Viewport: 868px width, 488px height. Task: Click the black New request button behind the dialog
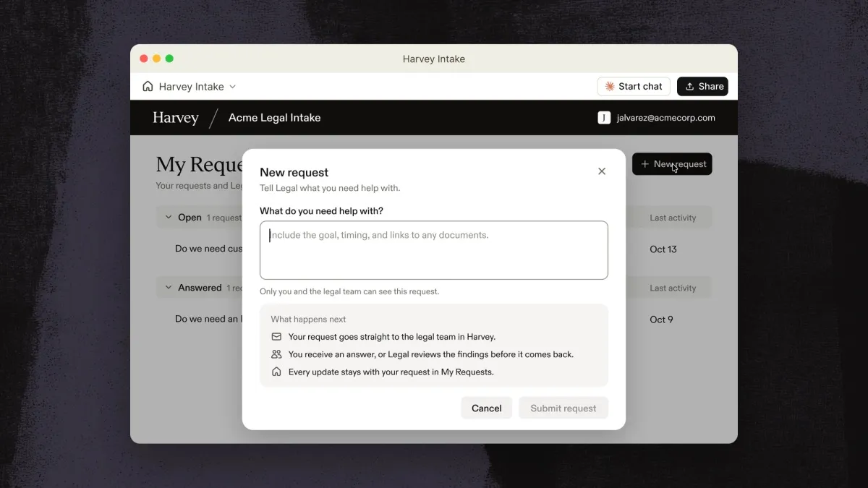pos(672,164)
